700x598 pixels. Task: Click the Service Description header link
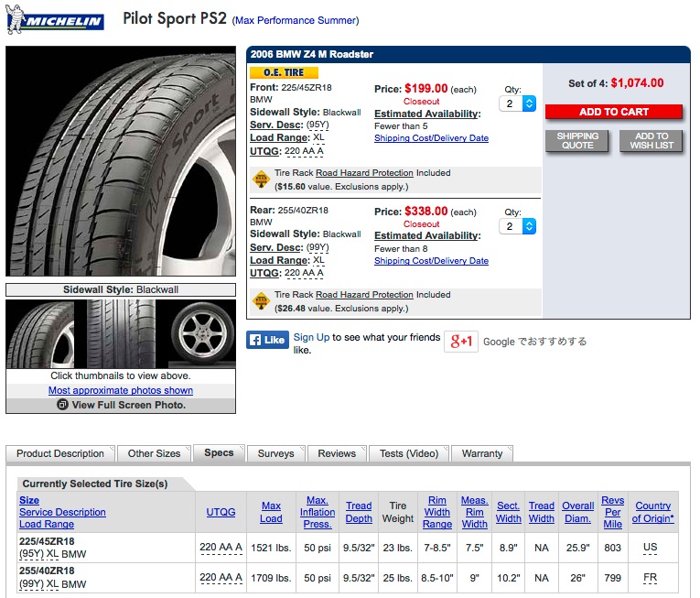pos(62,512)
